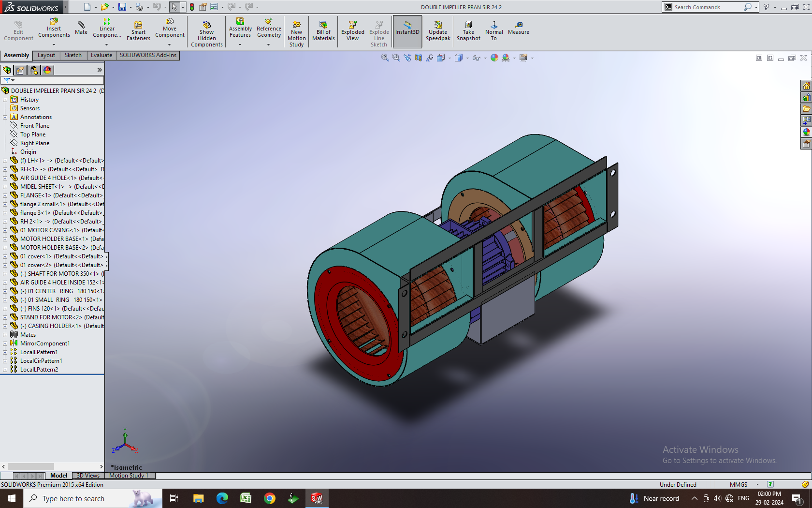The image size is (812, 508).
Task: Open the Edit Appearance color sphere icon
Action: (x=494, y=58)
